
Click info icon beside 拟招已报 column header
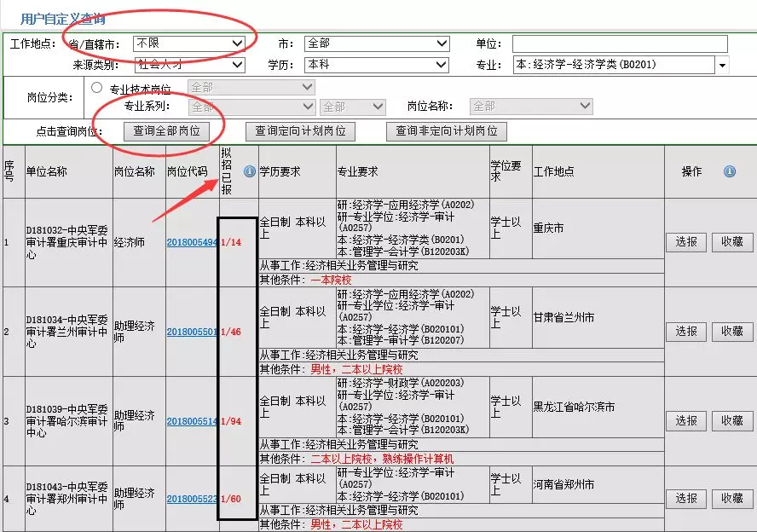[x=250, y=171]
